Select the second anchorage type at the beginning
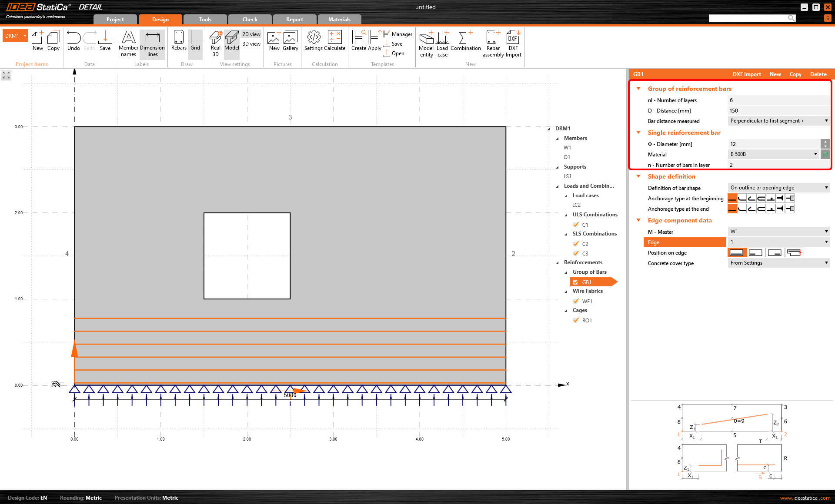 [x=742, y=198]
